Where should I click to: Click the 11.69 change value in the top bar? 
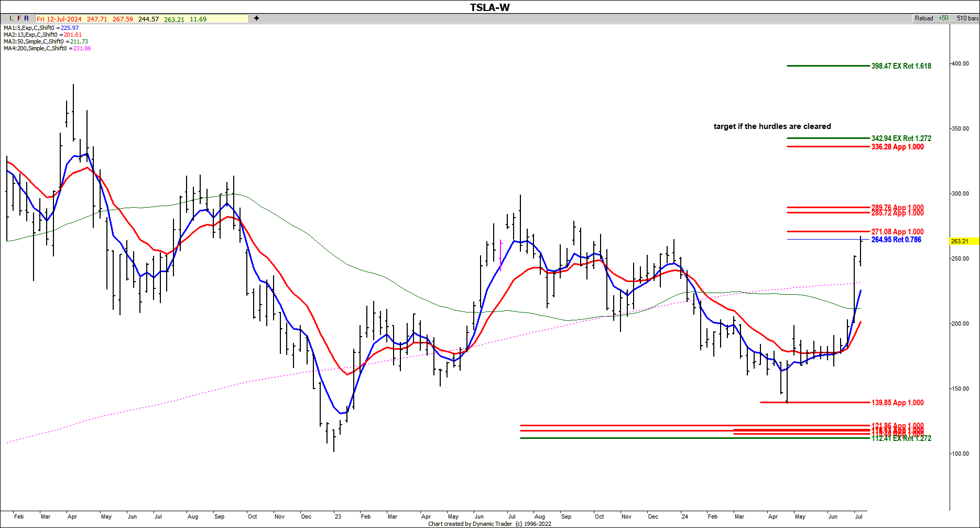[198, 19]
